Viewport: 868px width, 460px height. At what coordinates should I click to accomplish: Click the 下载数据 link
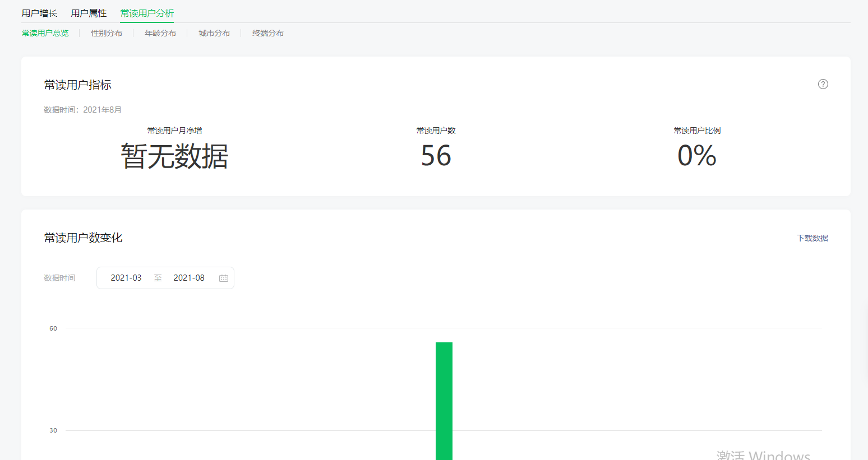pyautogui.click(x=812, y=238)
